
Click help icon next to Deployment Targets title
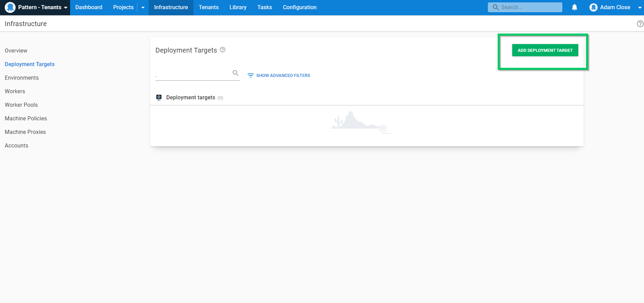coord(223,50)
